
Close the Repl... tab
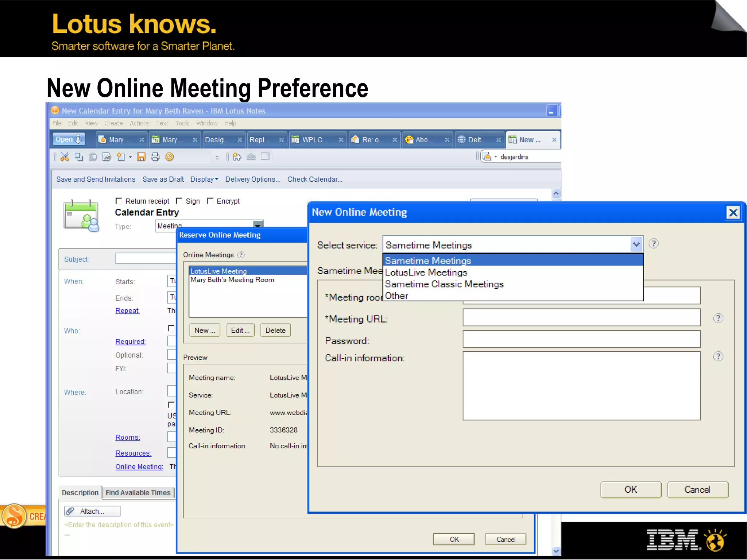(x=281, y=140)
